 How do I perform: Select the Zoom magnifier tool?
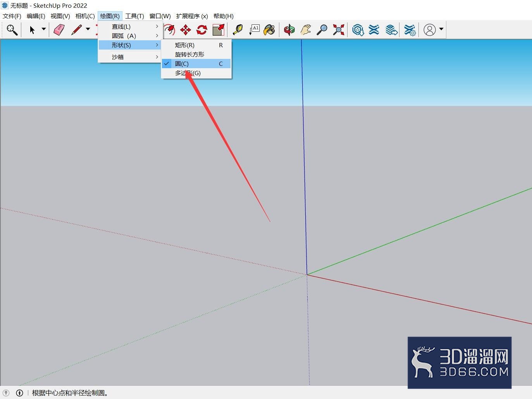(322, 30)
